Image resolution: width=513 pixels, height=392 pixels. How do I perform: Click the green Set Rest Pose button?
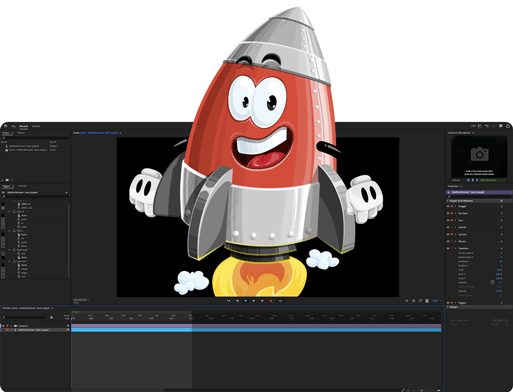point(492,180)
